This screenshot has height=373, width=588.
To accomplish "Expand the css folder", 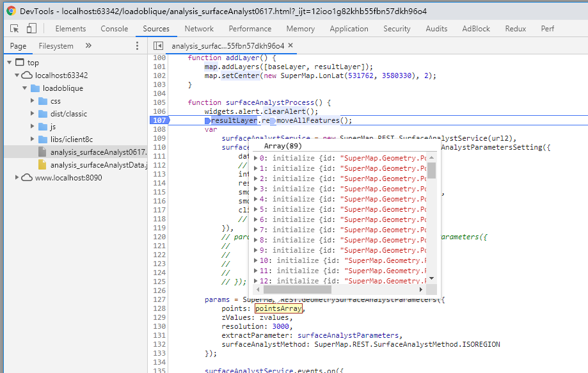I will pos(32,101).
